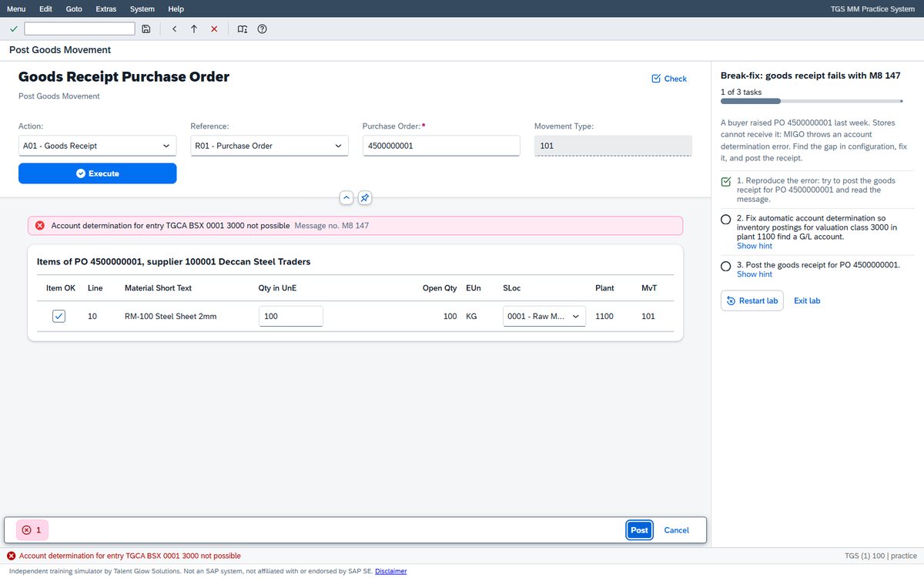924x578 pixels.
Task: Click the red error icon in message strip
Action: coord(40,226)
